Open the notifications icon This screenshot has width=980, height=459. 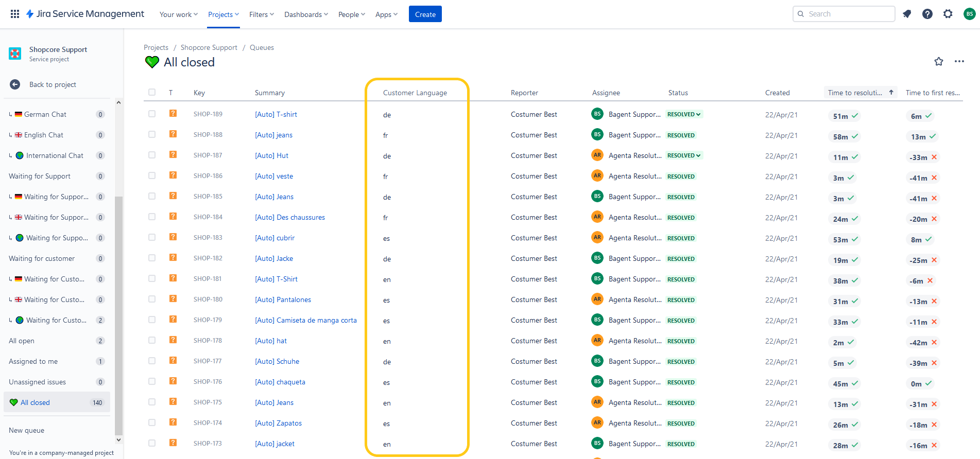(x=907, y=14)
